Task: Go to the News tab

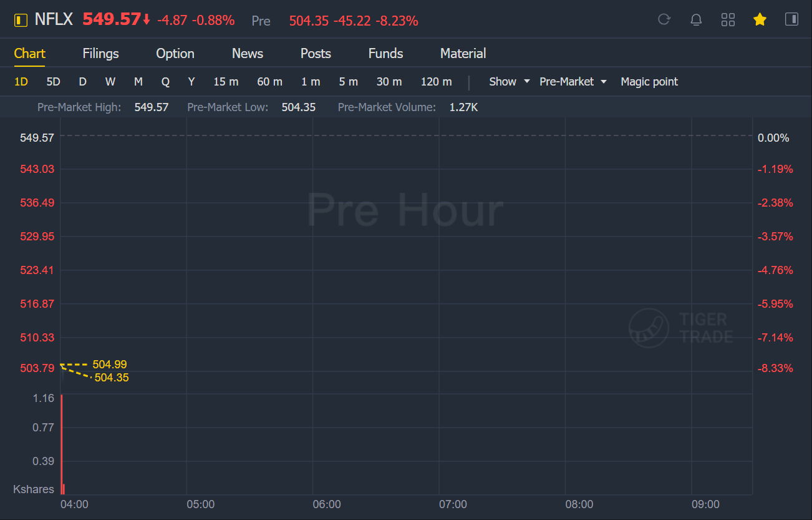Action: tap(248, 54)
